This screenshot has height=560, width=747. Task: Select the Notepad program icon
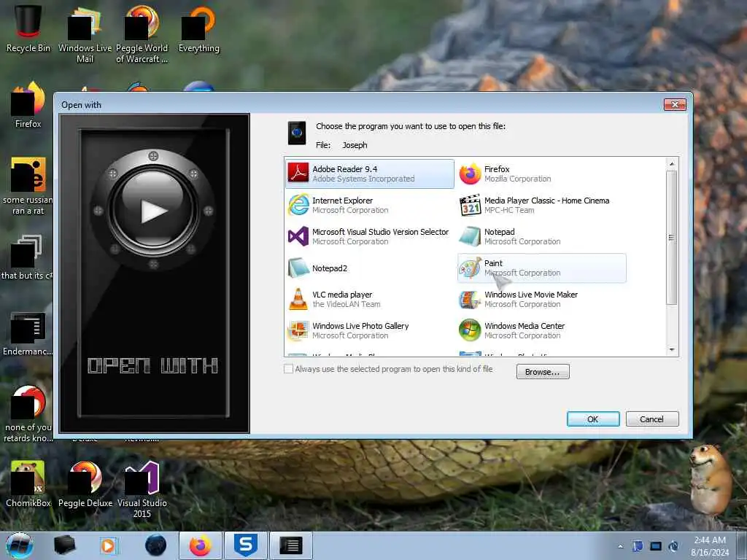470,236
